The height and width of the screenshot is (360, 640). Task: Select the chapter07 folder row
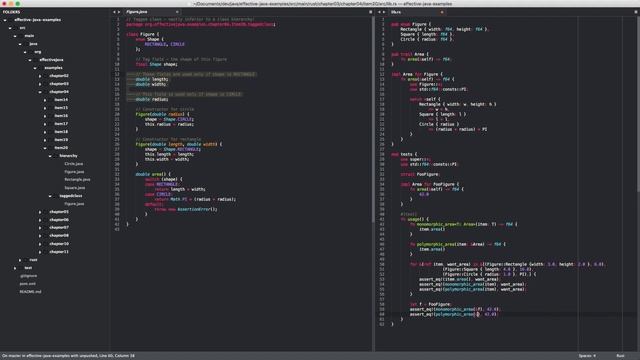point(59,227)
